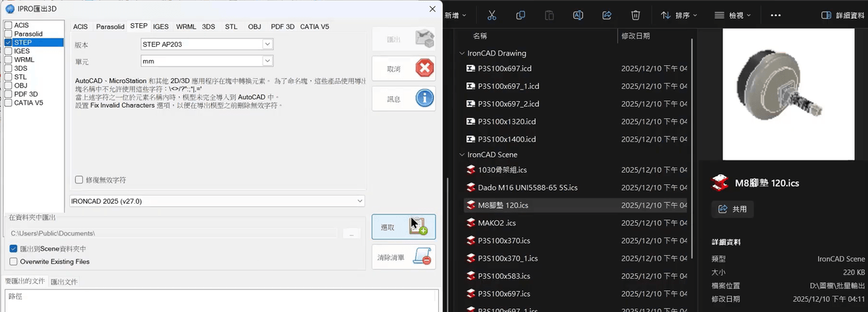868x312 pixels.
Task: Click the Copy icon in Explorer toolbar
Action: [x=521, y=14]
